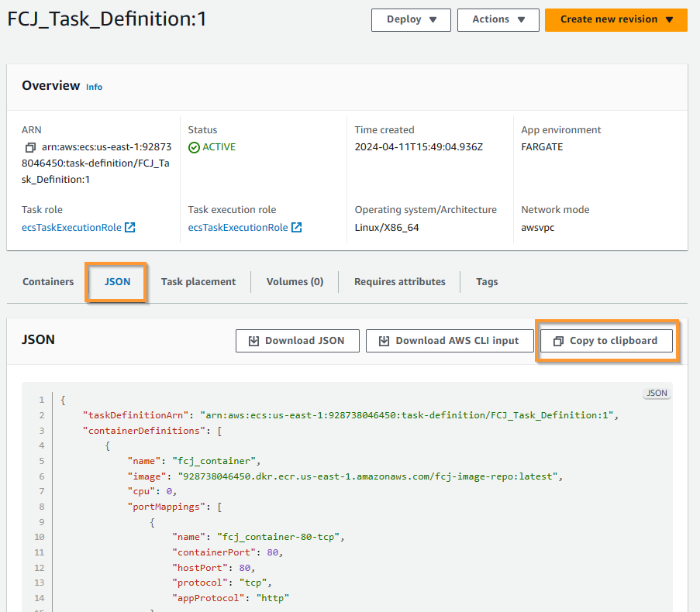The height and width of the screenshot is (612, 700).
Task: Expand the Create new revision dropdown
Action: point(616,19)
